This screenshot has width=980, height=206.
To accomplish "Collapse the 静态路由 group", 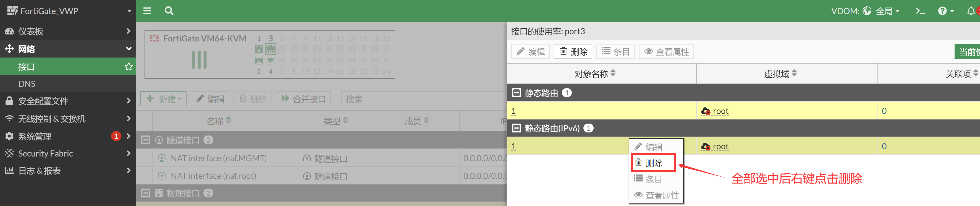I will [x=516, y=93].
